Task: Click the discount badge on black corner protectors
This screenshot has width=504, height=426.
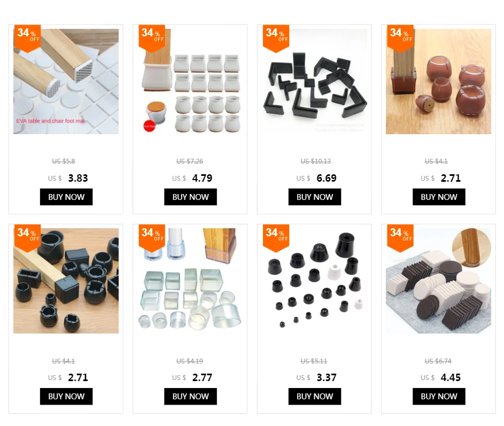Action: click(x=276, y=38)
